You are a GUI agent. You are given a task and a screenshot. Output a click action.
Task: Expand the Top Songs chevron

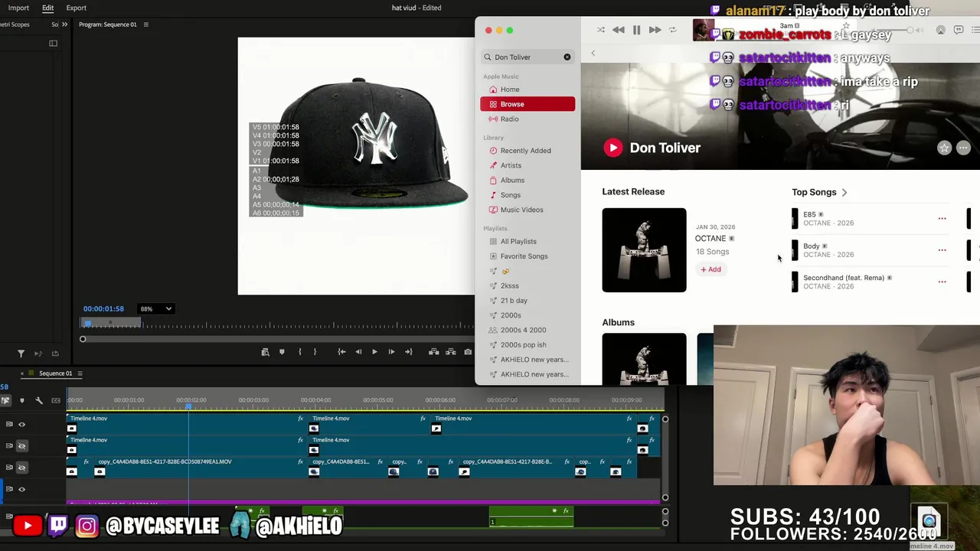(x=844, y=192)
